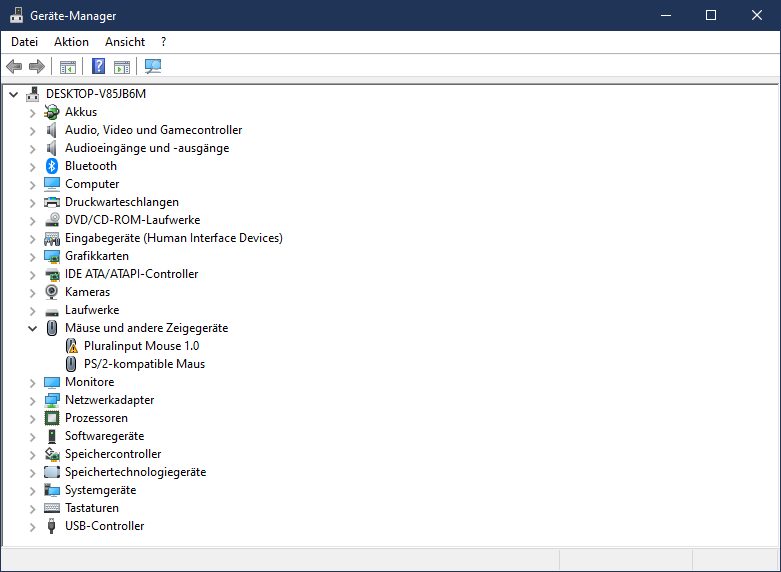Viewport: 781px width, 572px height.
Task: Minimize the Geräte-Manager window
Action: click(x=666, y=15)
